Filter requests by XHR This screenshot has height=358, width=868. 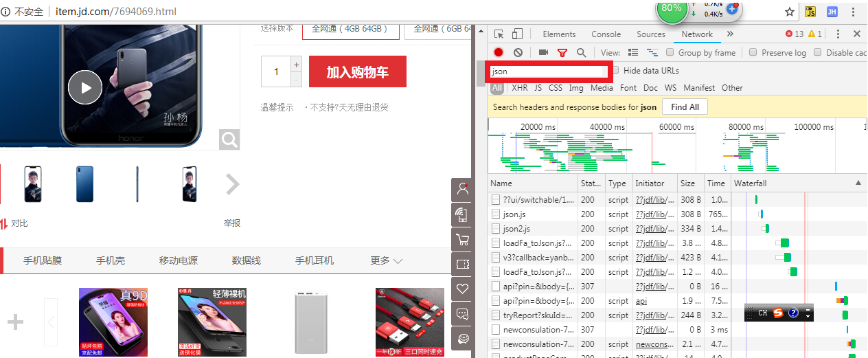(520, 88)
